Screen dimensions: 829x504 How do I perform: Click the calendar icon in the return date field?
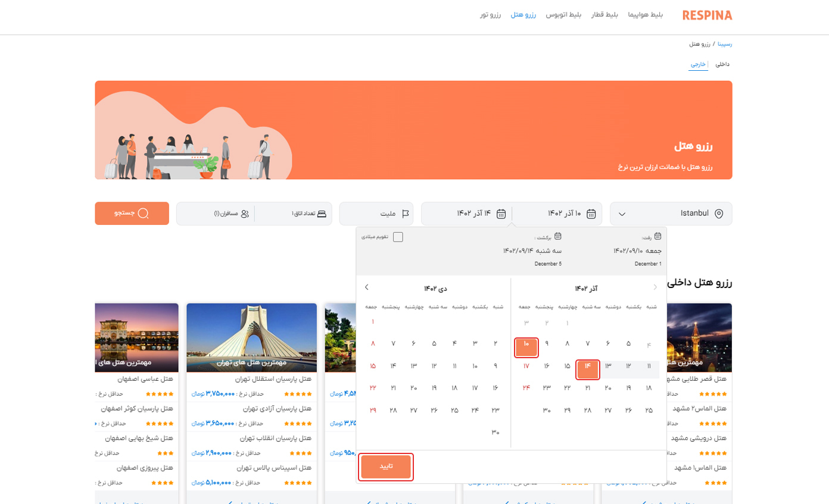(501, 214)
